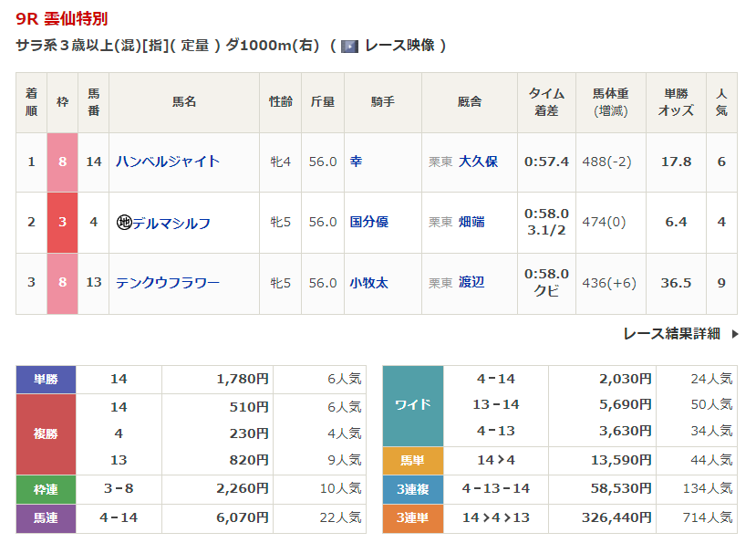This screenshot has height=543, width=756.
Task: Click jockey 幸 in the first-place row
Action: pyautogui.click(x=356, y=162)
